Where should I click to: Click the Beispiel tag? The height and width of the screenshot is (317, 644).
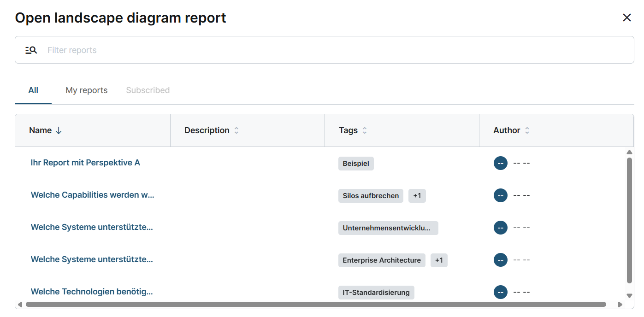(356, 164)
